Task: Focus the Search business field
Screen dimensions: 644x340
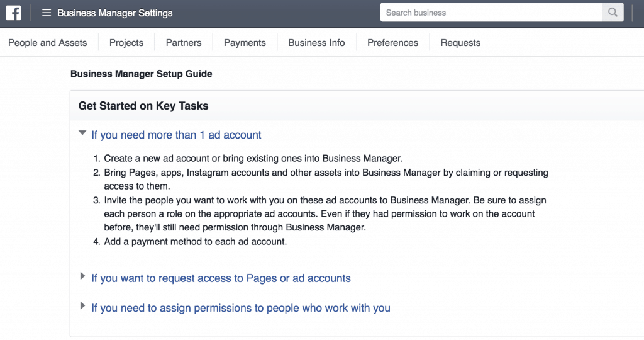Action: pyautogui.click(x=491, y=13)
